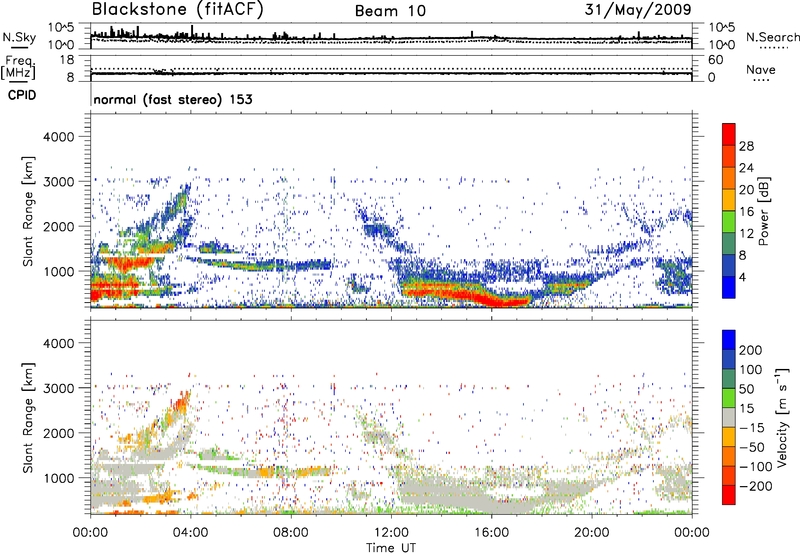
Task: Click the N.Sky legend label
Action: pyautogui.click(x=19, y=37)
